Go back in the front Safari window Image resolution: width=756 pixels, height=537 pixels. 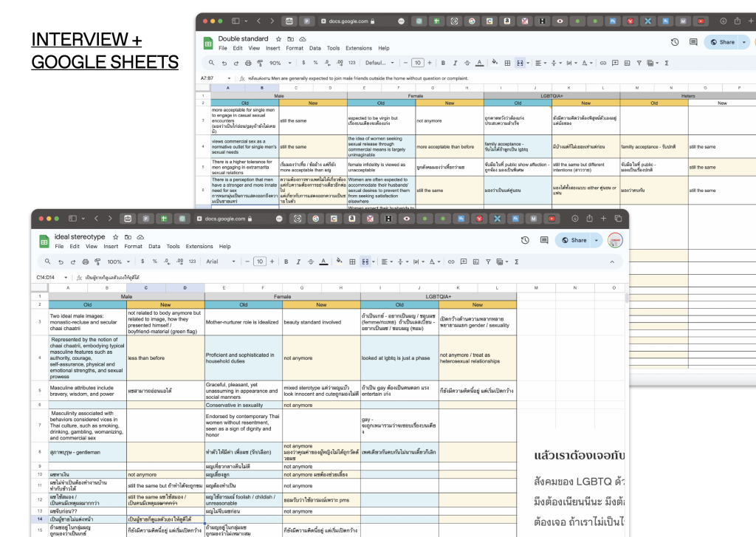tap(97, 219)
